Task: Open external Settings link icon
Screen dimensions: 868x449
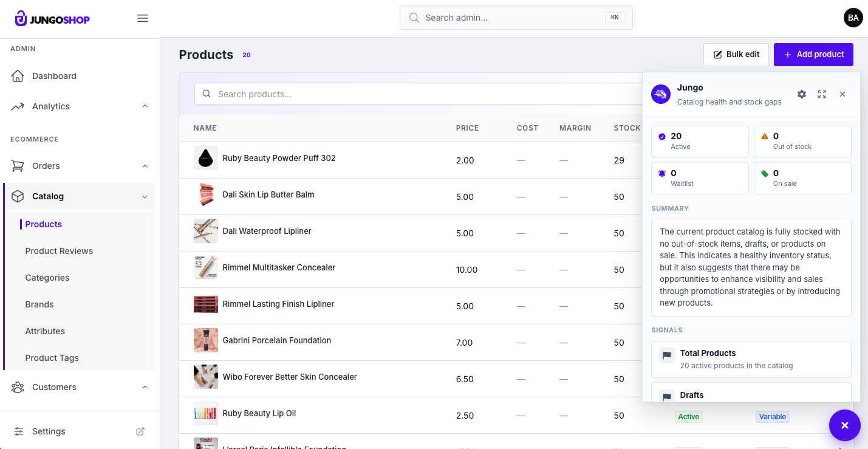Action: pos(140,431)
